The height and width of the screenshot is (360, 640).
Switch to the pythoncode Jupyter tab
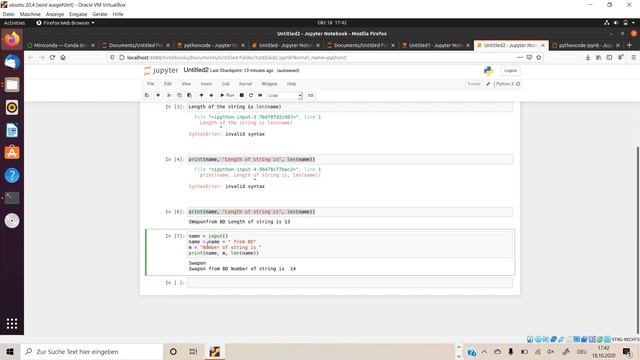(x=211, y=45)
